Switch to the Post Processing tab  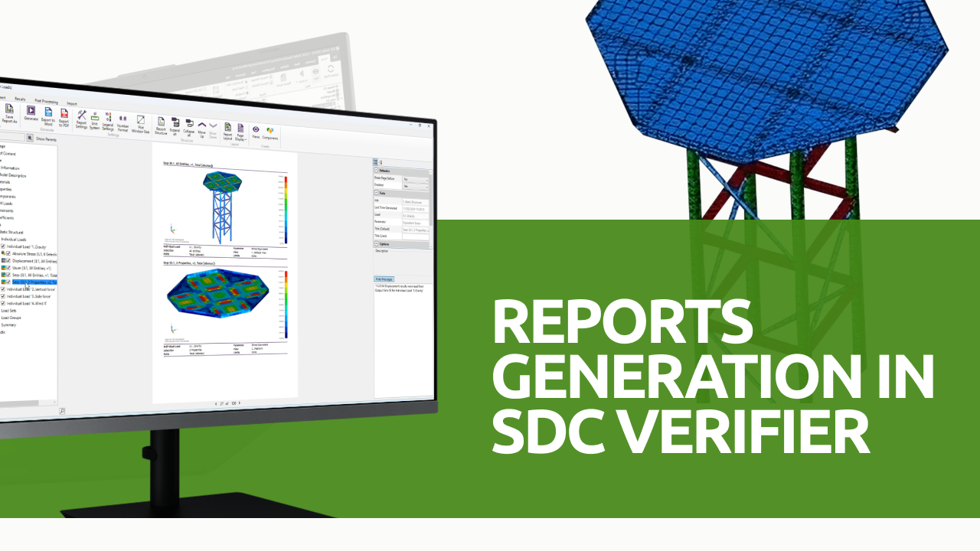pyautogui.click(x=45, y=101)
